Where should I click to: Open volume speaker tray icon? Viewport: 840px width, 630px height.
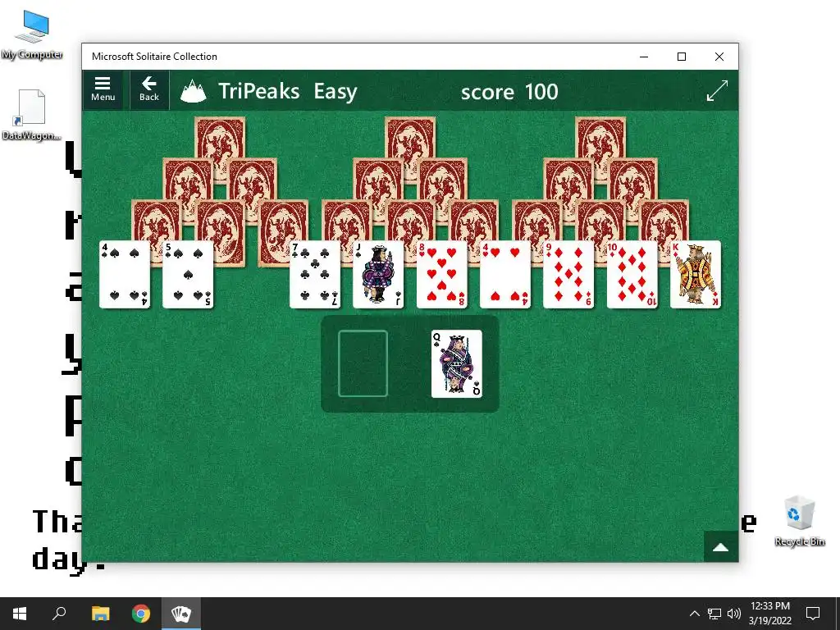(734, 614)
